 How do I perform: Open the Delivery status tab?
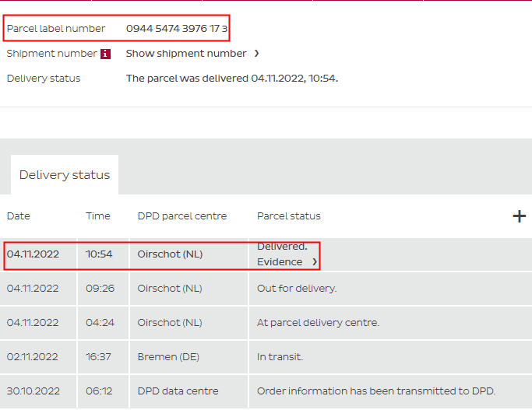pyautogui.click(x=65, y=175)
